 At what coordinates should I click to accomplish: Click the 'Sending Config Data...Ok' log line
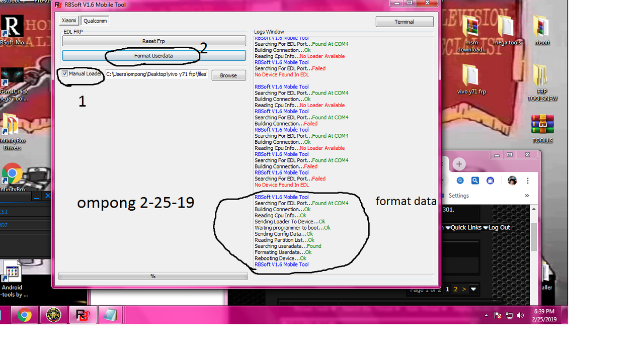pos(284,234)
